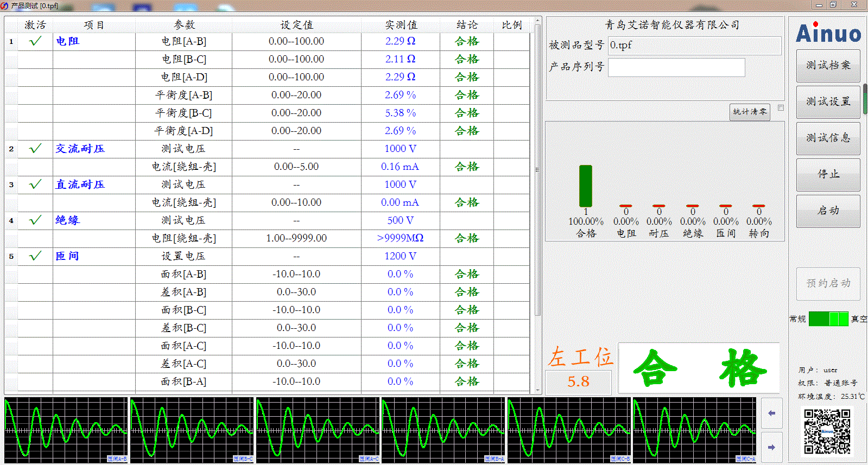This screenshot has height=465, width=868.
Task: Tick the small checkbox beside 统计清零
Action: coord(781,108)
